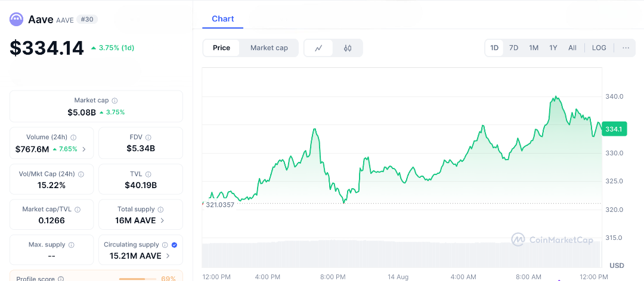The height and width of the screenshot is (281, 644).
Task: Click the 14 Aug date axis label
Action: click(x=397, y=277)
